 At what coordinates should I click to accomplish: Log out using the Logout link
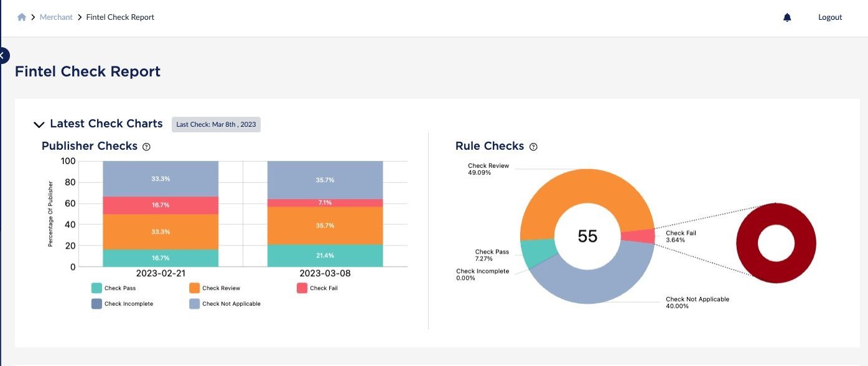(830, 17)
